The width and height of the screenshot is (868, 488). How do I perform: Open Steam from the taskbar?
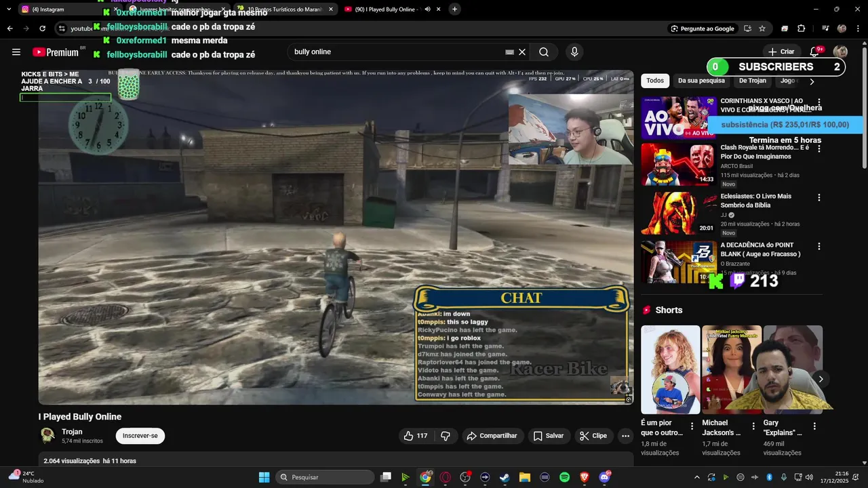(x=505, y=477)
